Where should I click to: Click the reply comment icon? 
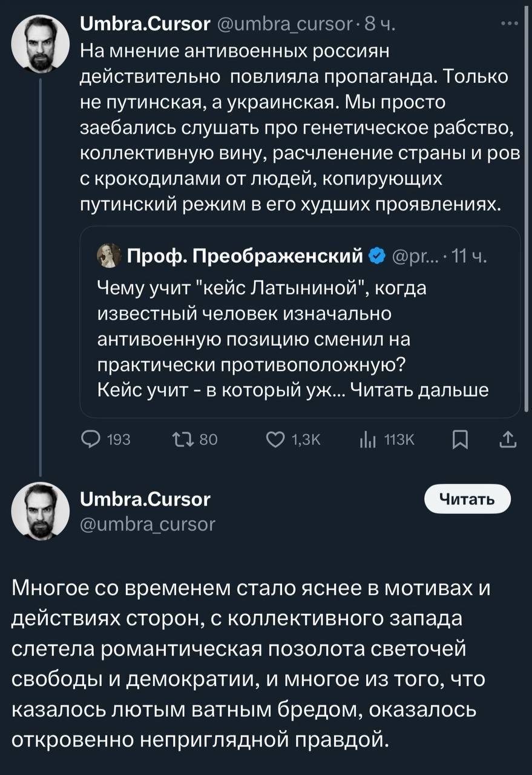pyautogui.click(x=91, y=440)
